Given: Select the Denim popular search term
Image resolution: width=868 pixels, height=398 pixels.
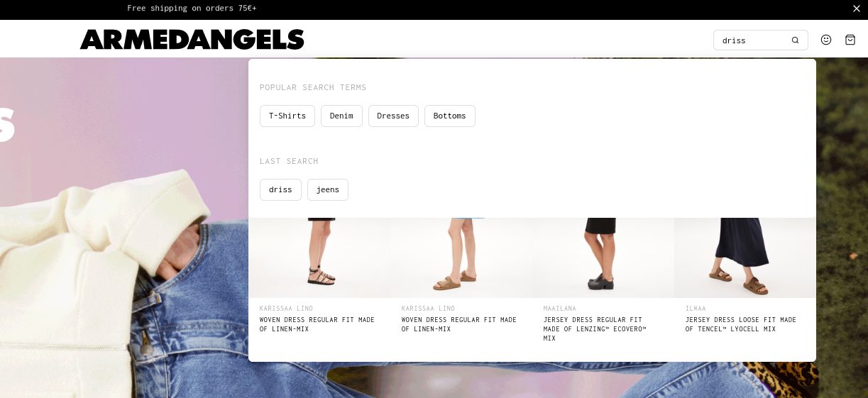Looking at the screenshot, I should [x=341, y=116].
